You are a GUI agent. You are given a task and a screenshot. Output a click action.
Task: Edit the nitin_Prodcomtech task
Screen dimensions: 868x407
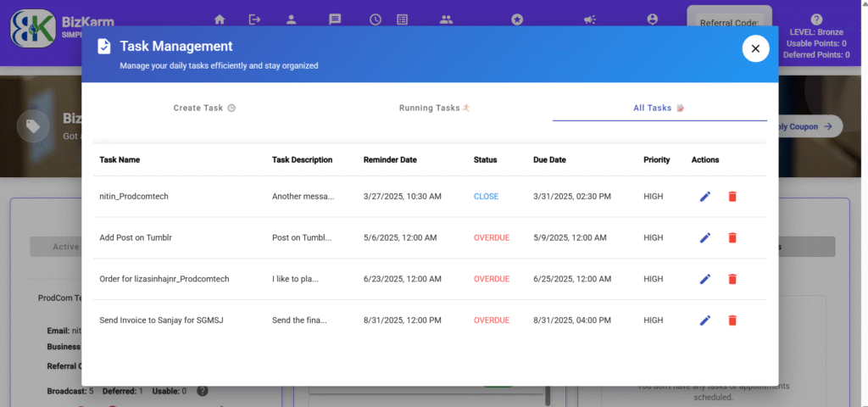pyautogui.click(x=705, y=197)
